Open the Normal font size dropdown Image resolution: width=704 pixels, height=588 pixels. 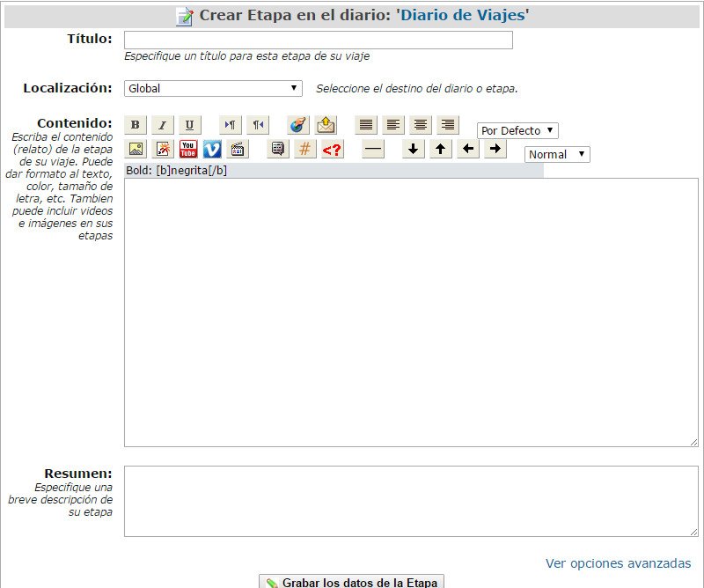coord(557,155)
